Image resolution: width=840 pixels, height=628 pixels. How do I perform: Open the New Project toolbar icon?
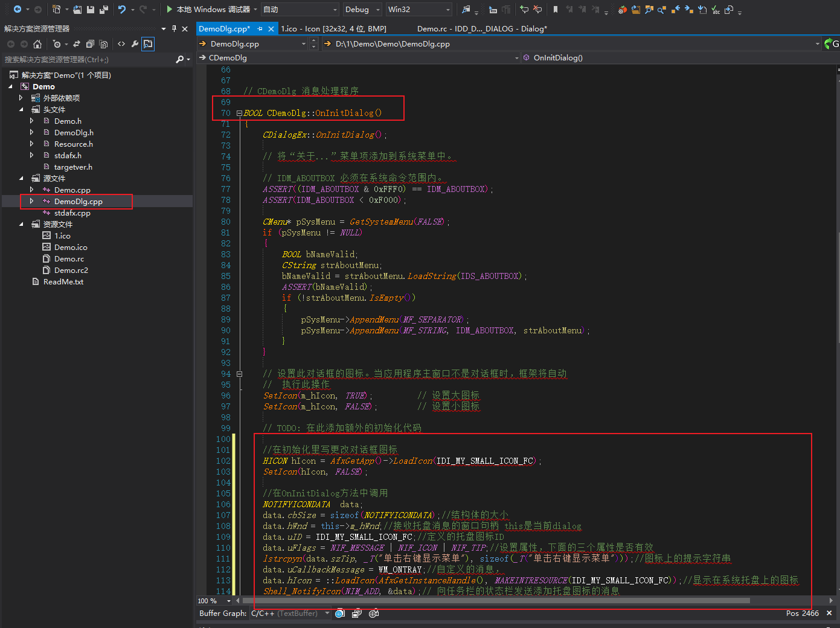pyautogui.click(x=56, y=9)
